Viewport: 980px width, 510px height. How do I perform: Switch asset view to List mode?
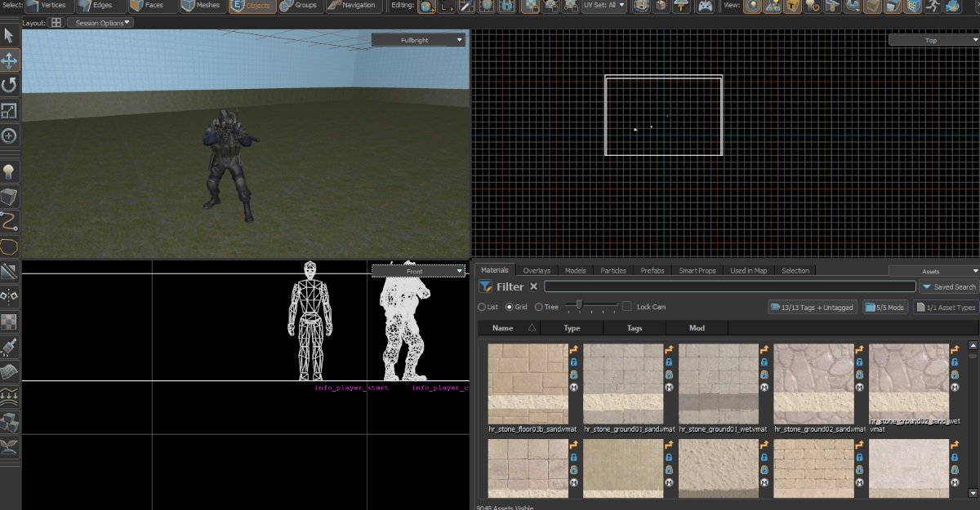point(482,307)
